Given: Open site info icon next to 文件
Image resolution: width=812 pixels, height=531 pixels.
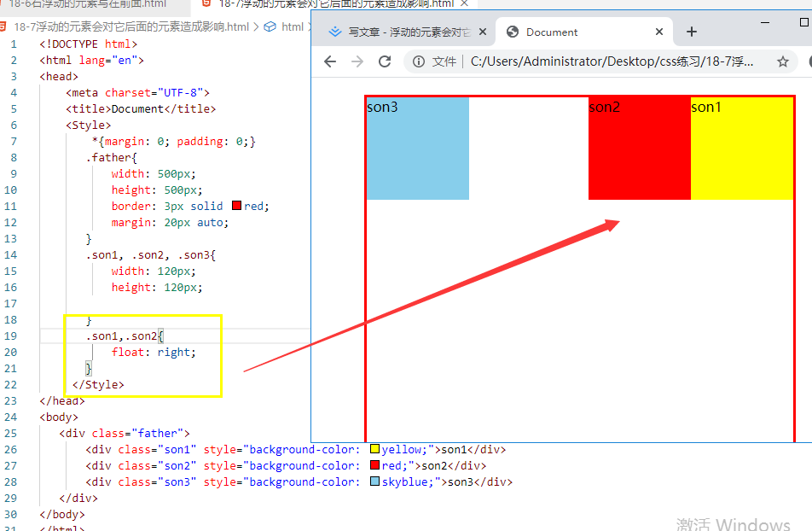Looking at the screenshot, I should [419, 61].
